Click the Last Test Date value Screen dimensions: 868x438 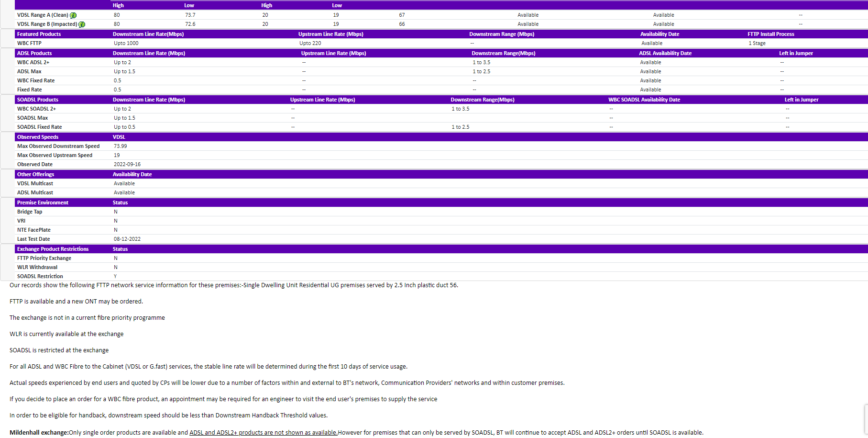tap(126, 238)
